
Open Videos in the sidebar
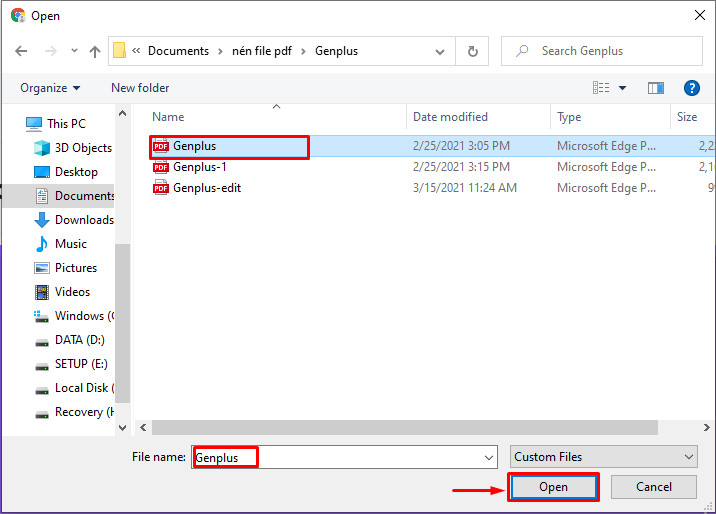click(x=63, y=292)
